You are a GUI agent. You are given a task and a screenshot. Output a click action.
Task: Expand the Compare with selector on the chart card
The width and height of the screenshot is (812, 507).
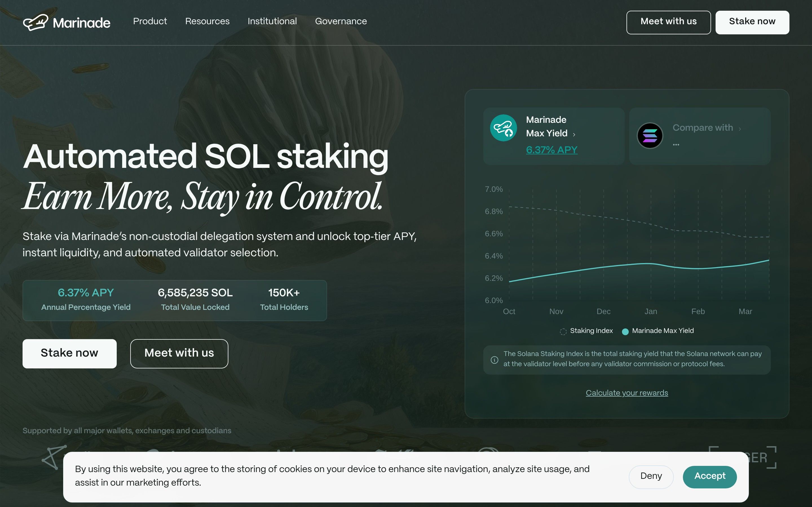[x=740, y=128]
